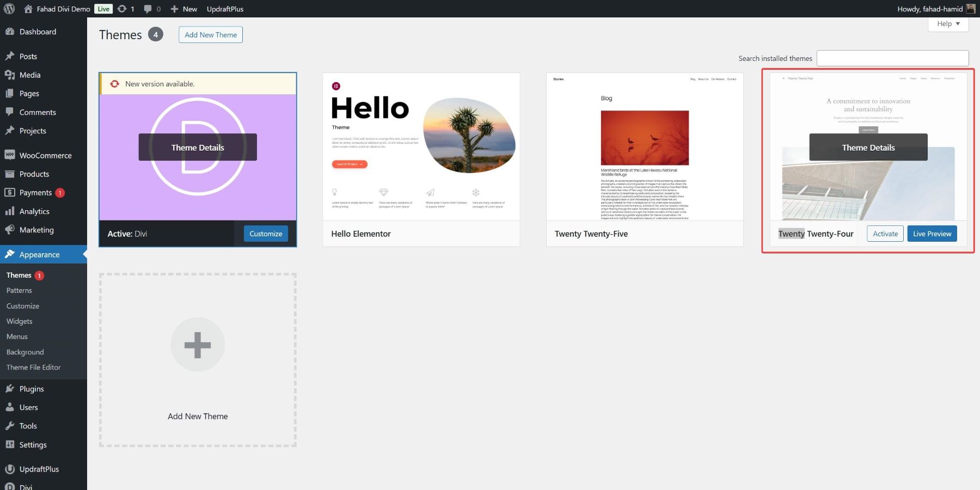Open Products using its sidebar icon
The width and height of the screenshot is (980, 490).
click(x=11, y=174)
